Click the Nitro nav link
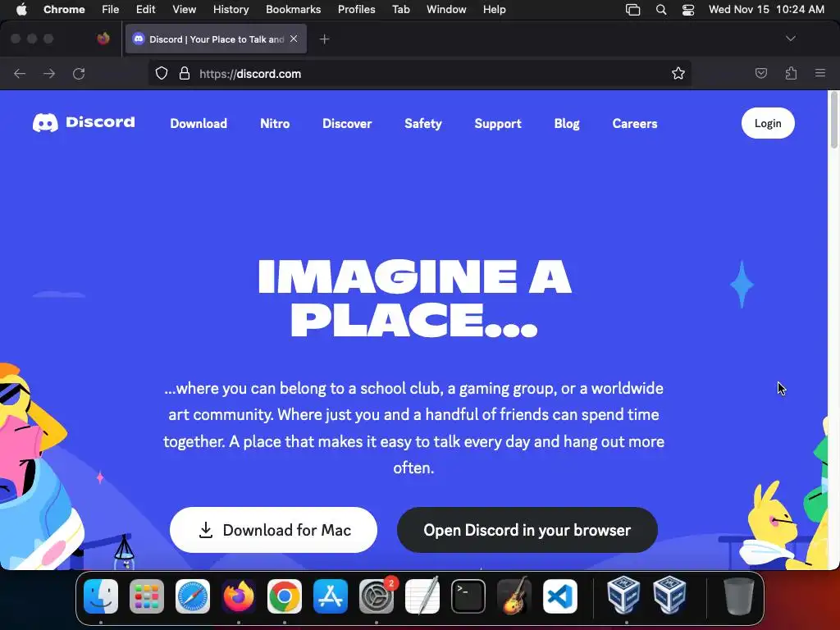Image resolution: width=840 pixels, height=630 pixels. [275, 123]
